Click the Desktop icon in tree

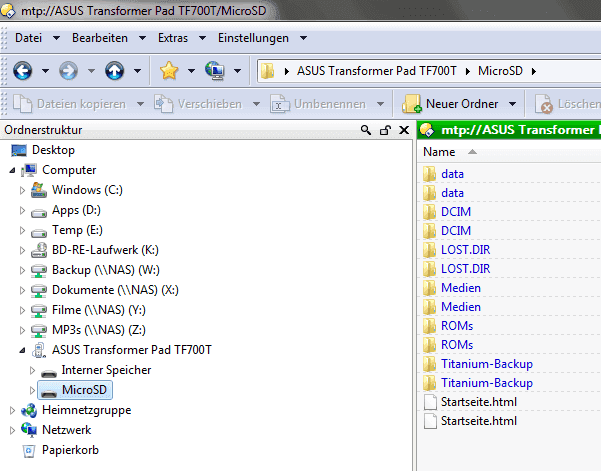point(19,150)
